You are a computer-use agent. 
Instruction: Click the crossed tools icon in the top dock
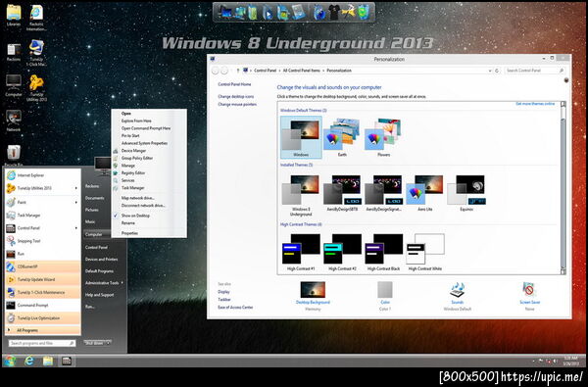[348, 12]
